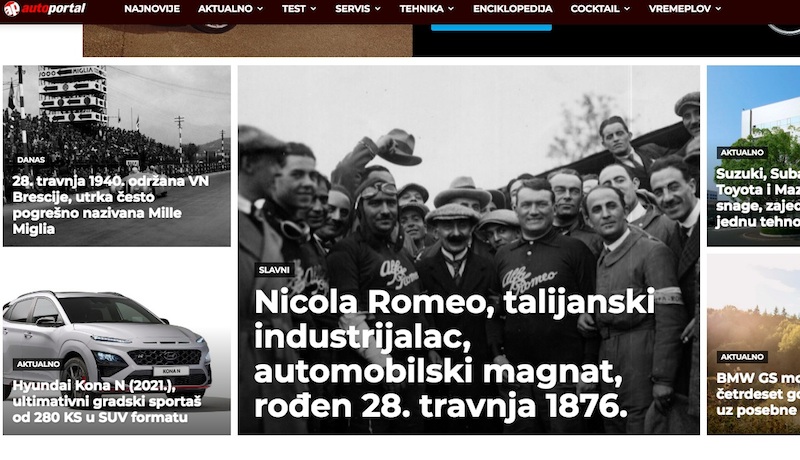Open the VREMEPLOV menu item
The image size is (800, 460).
(680, 9)
